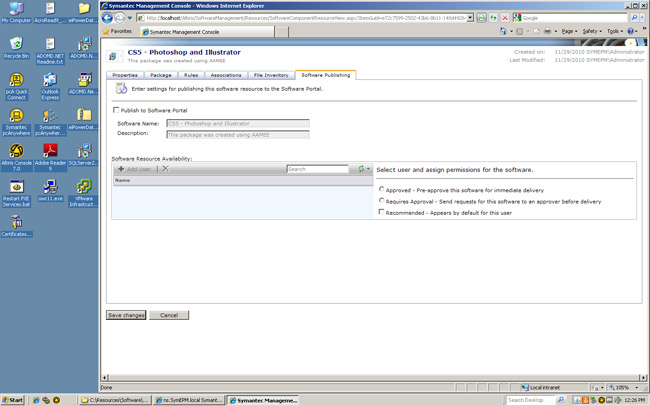Click the Windows Start button
The width and height of the screenshot is (650, 406).
[x=12, y=400]
